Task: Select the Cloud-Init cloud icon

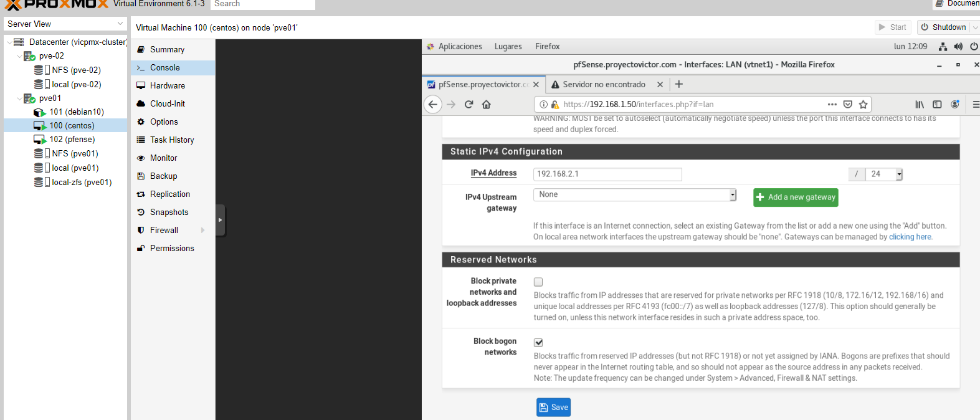Action: point(141,103)
